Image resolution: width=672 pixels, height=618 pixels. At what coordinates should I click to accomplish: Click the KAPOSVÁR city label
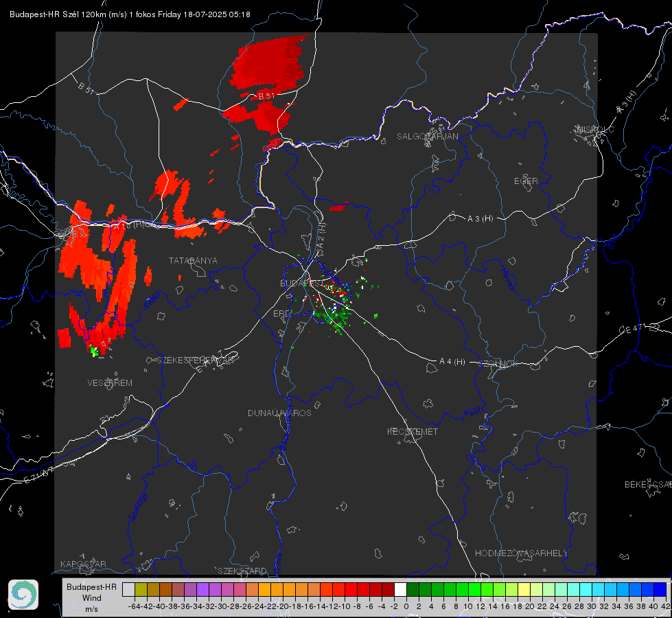pyautogui.click(x=83, y=564)
